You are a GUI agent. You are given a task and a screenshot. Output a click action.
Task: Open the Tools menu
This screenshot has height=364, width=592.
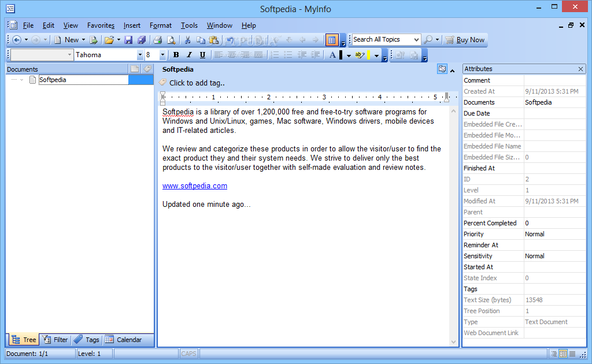(189, 25)
